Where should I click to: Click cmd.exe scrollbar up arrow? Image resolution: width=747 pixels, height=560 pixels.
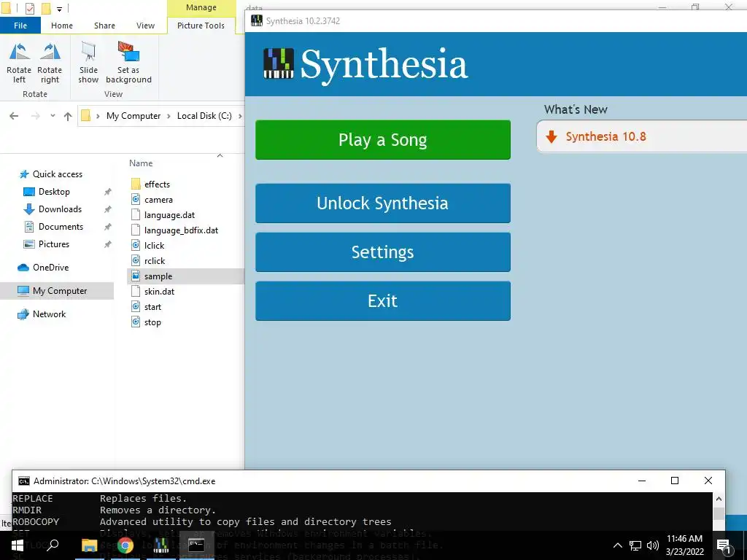[x=719, y=499]
